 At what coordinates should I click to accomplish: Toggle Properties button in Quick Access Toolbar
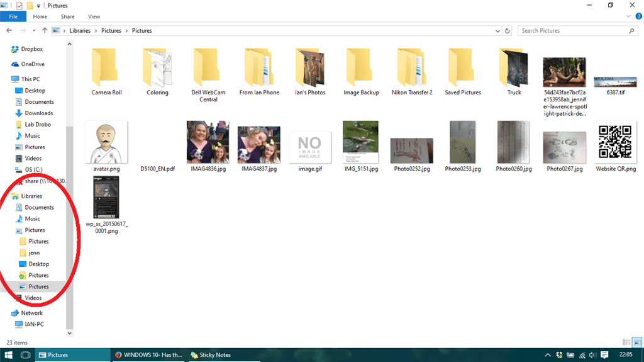pos(19,6)
